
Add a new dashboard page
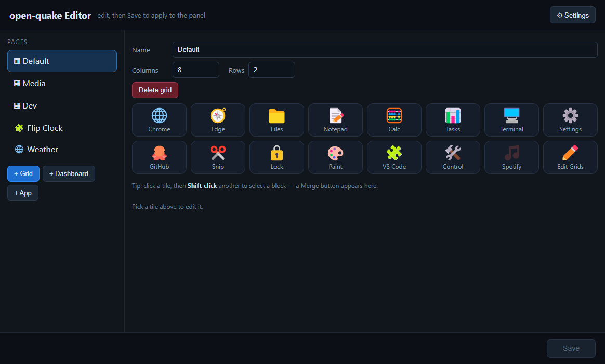(69, 173)
